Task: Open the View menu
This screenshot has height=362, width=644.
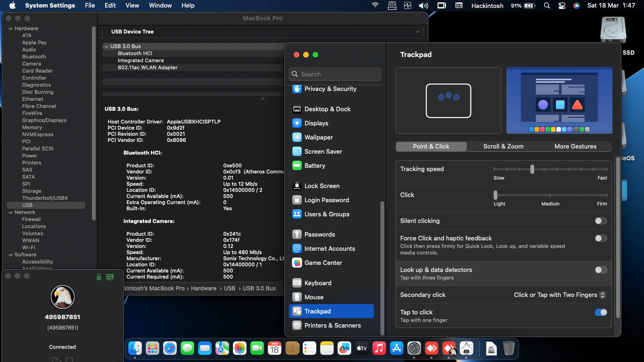Action: tap(132, 6)
